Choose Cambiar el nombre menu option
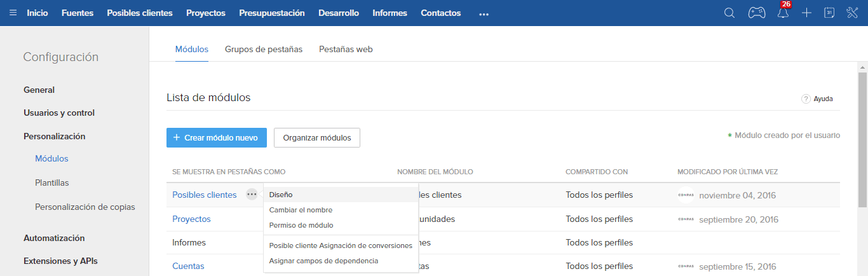The height and width of the screenshot is (276, 868). tap(301, 210)
